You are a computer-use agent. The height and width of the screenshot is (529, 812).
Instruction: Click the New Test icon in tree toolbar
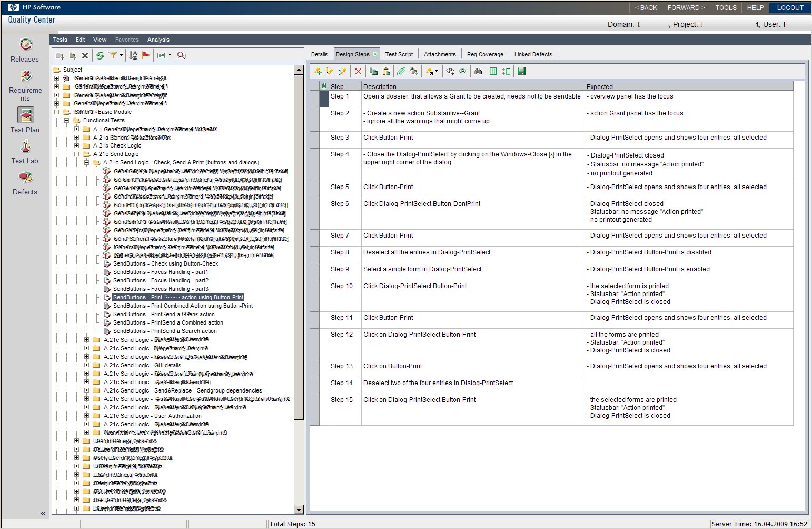(73, 55)
